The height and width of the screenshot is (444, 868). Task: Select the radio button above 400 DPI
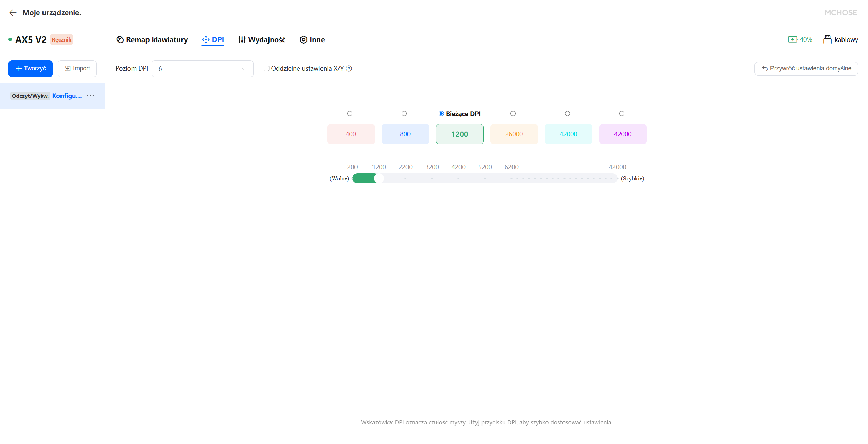point(350,114)
